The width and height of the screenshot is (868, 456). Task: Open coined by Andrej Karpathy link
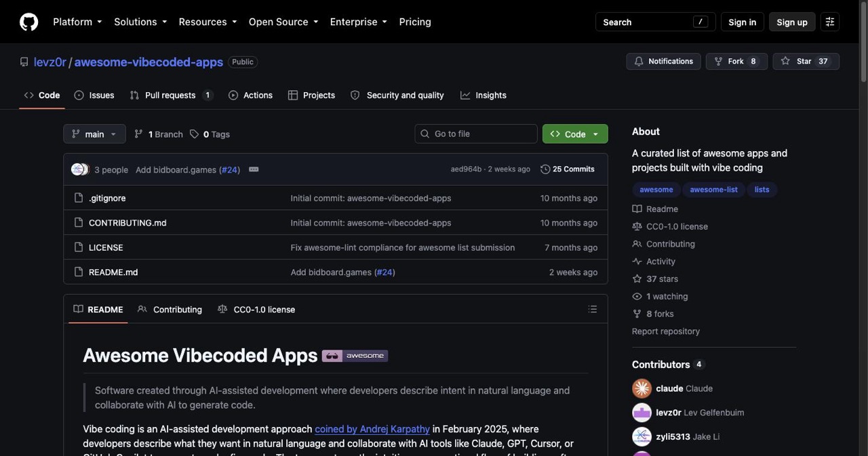coord(372,429)
